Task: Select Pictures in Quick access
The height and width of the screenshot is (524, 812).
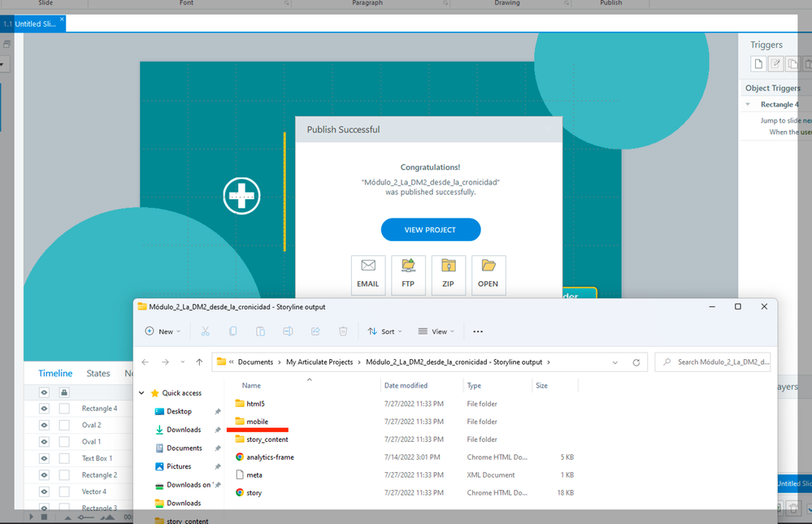Action: [x=179, y=466]
